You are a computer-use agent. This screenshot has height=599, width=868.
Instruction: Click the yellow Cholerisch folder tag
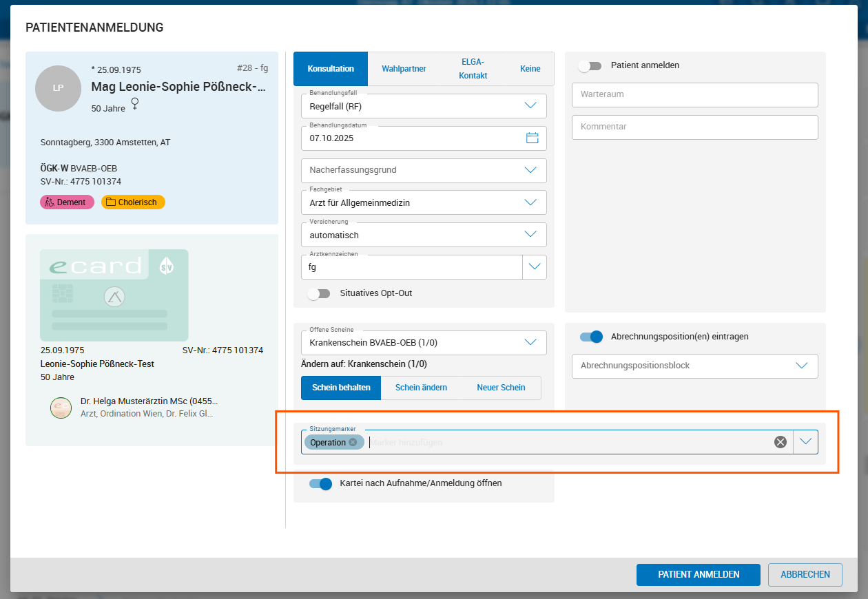click(132, 202)
